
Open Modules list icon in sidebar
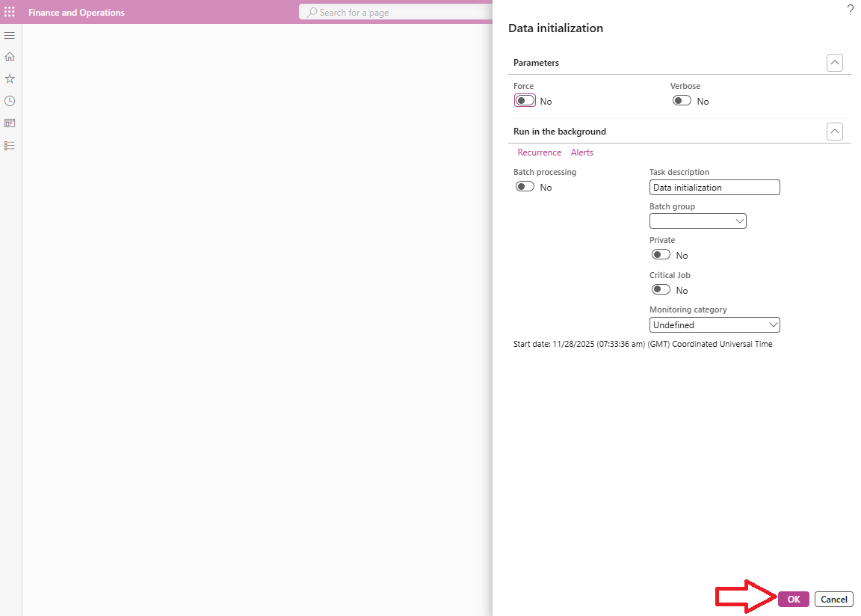pos(10,146)
